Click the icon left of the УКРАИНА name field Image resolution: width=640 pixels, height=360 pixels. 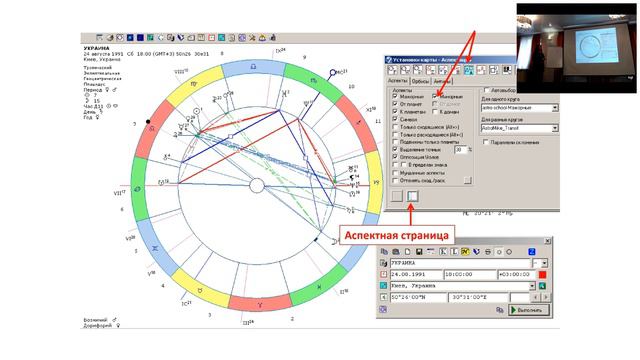384,263
